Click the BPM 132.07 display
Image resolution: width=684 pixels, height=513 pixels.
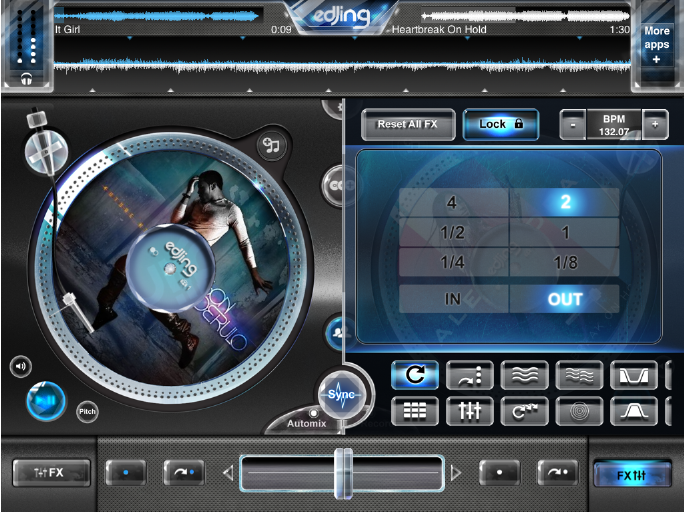(x=614, y=125)
